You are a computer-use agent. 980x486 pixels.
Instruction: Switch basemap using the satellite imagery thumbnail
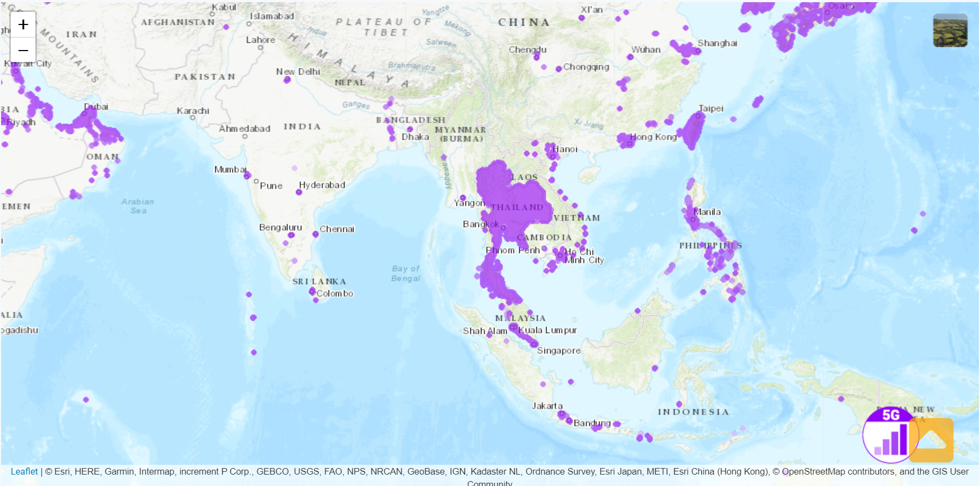(950, 30)
